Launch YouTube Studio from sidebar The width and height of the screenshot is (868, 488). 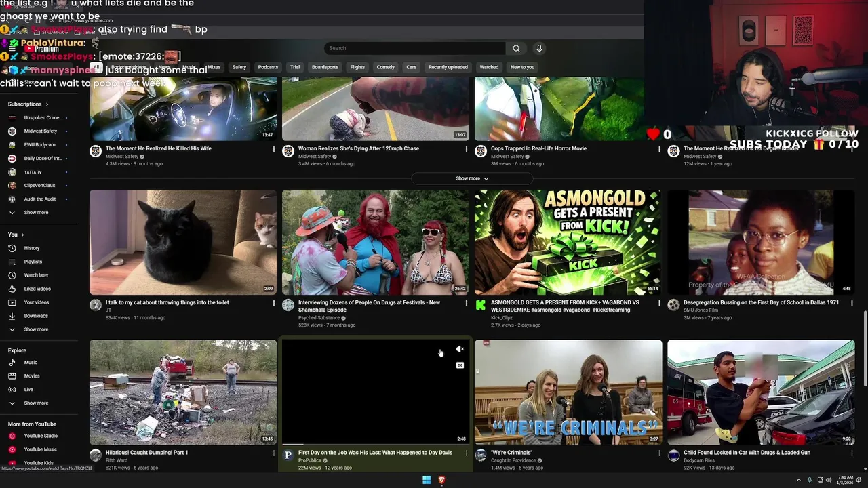point(41,436)
